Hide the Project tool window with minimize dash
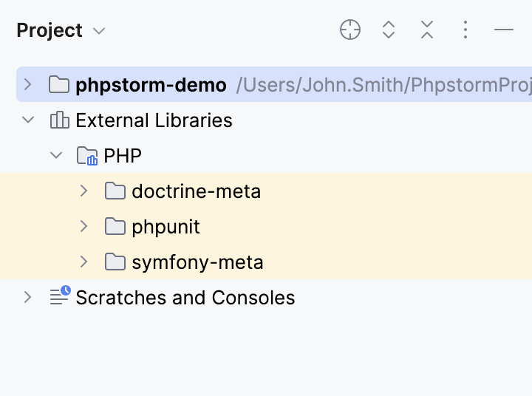The width and height of the screenshot is (532, 396). click(x=504, y=30)
